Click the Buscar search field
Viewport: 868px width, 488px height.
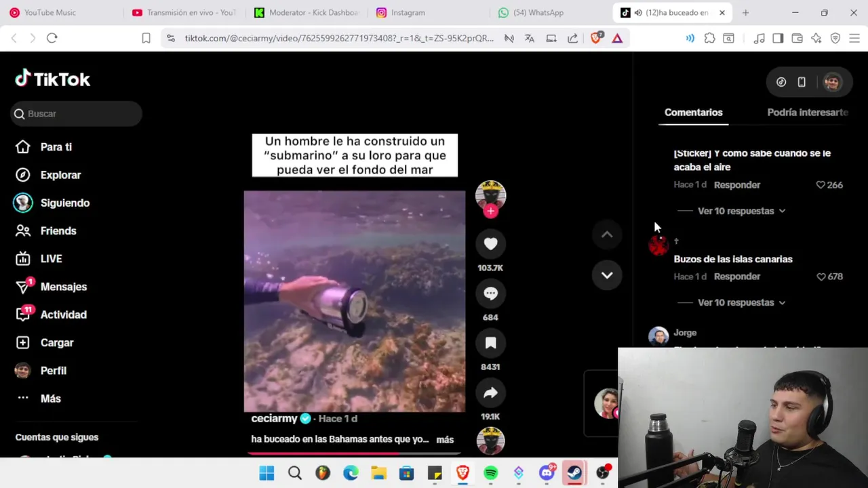[x=76, y=114]
